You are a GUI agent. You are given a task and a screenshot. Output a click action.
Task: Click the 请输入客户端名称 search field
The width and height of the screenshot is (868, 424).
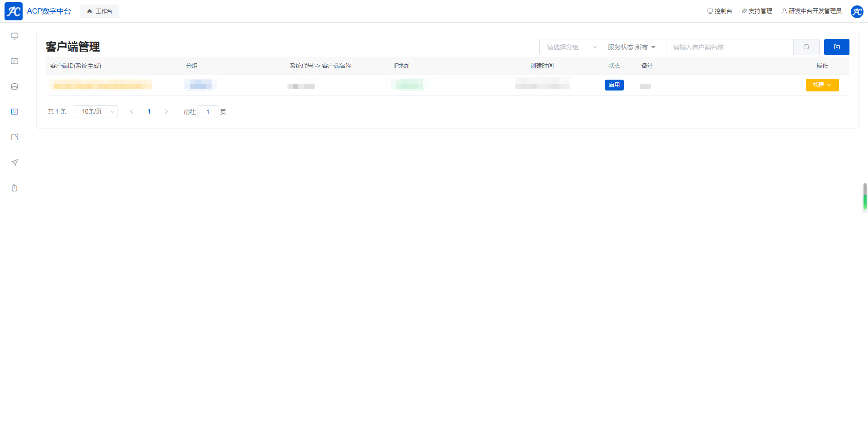[729, 47]
